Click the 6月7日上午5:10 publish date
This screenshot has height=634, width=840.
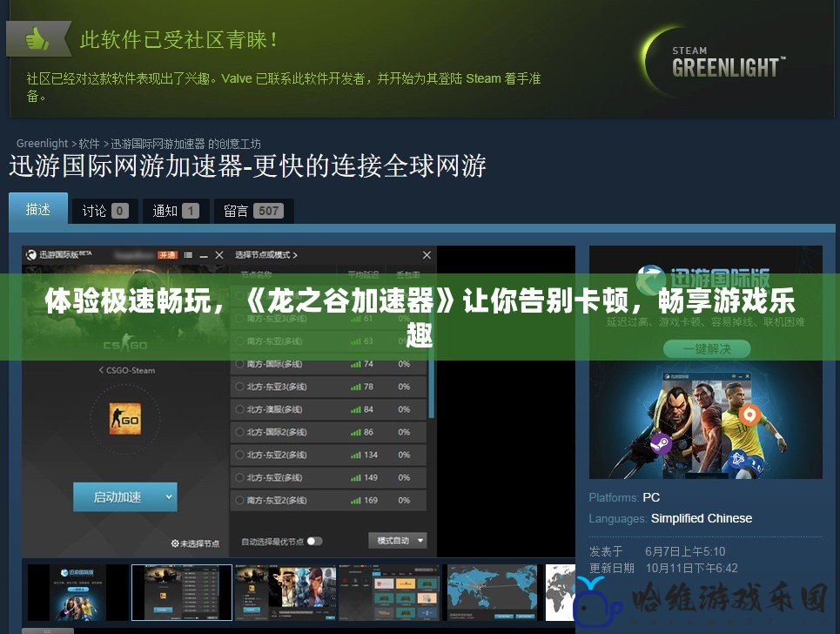[685, 551]
